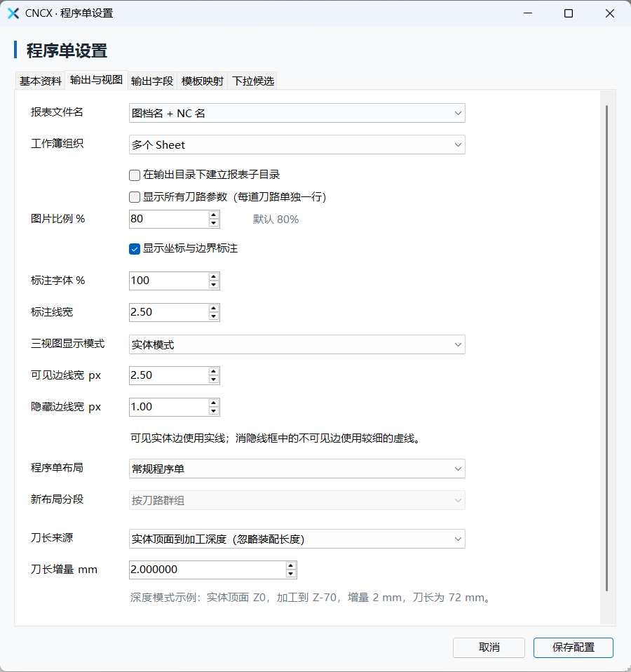Switch to the 基本资料 tab

tap(40, 81)
